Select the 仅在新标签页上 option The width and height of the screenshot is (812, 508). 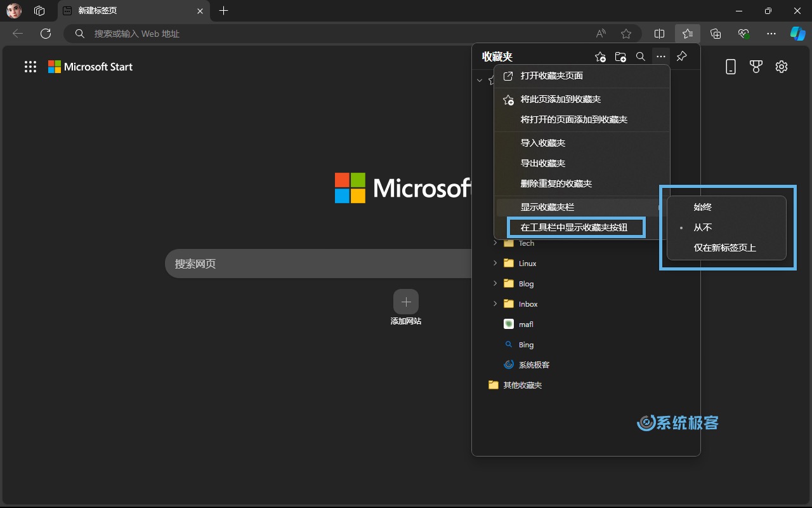tap(726, 248)
